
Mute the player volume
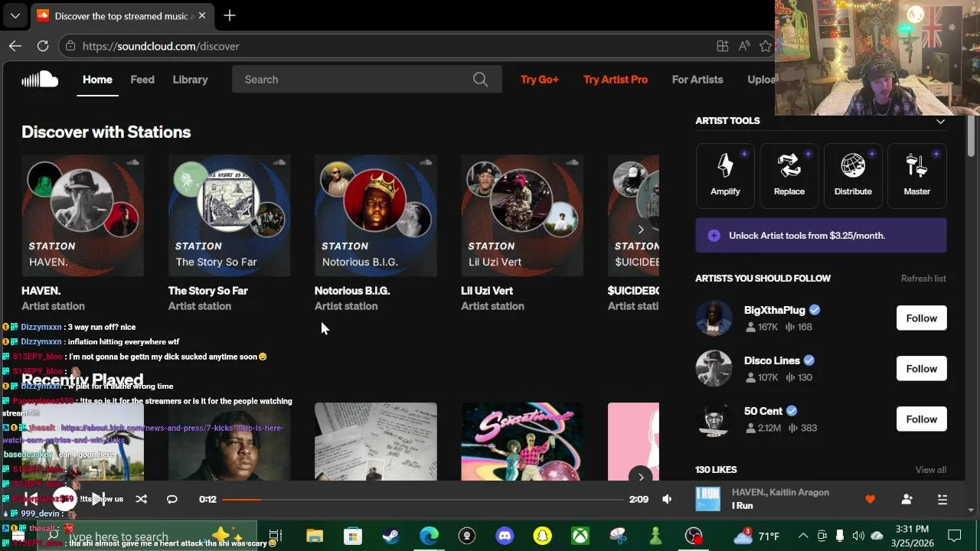tap(667, 499)
